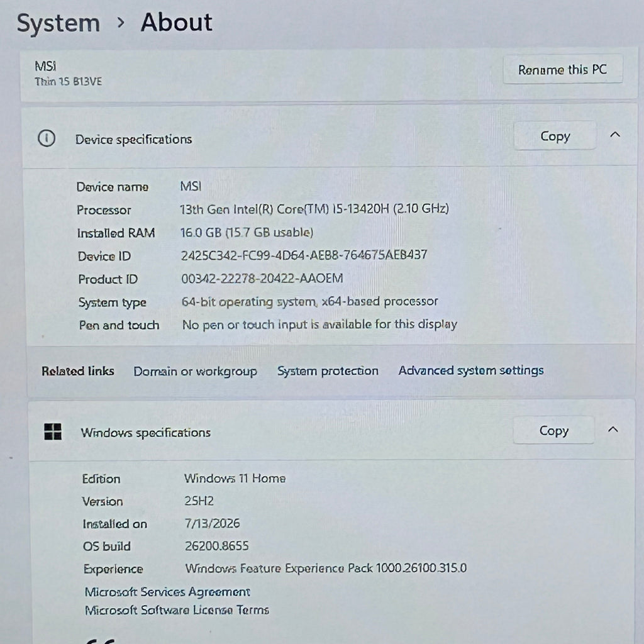This screenshot has height=644, width=644.
Task: Click the Rename this PC button
Action: 563,69
